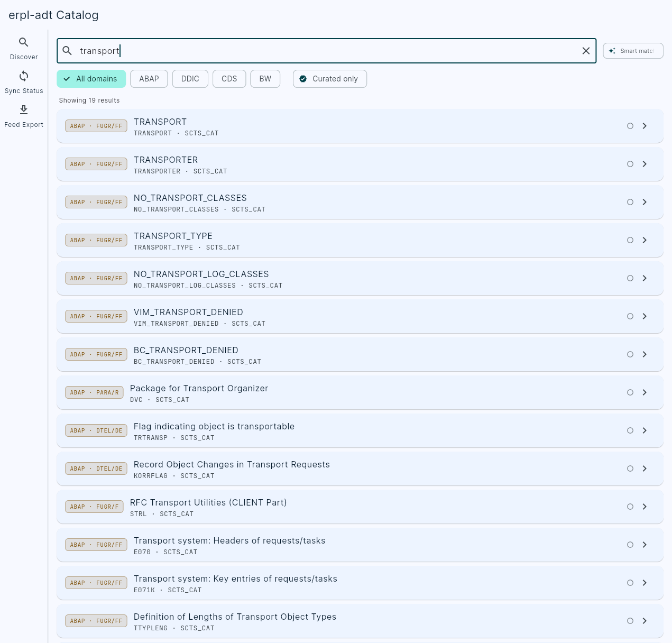Image resolution: width=672 pixels, height=643 pixels.
Task: Expand the TRANSPORTER result chevron
Action: tap(645, 164)
